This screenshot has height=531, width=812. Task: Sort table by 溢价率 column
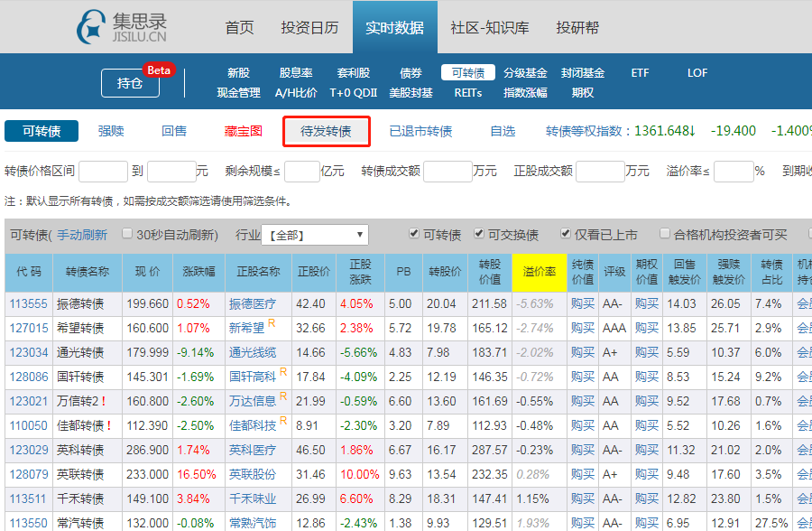tap(539, 273)
